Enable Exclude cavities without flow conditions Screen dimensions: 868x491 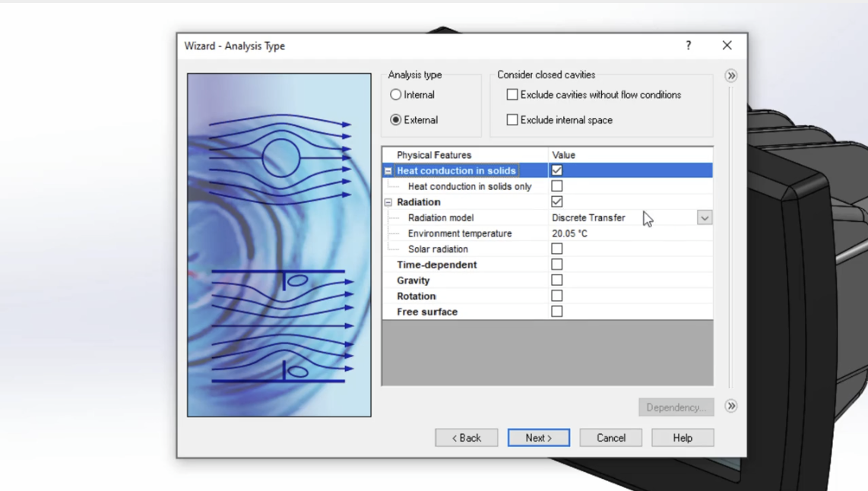pyautogui.click(x=512, y=94)
